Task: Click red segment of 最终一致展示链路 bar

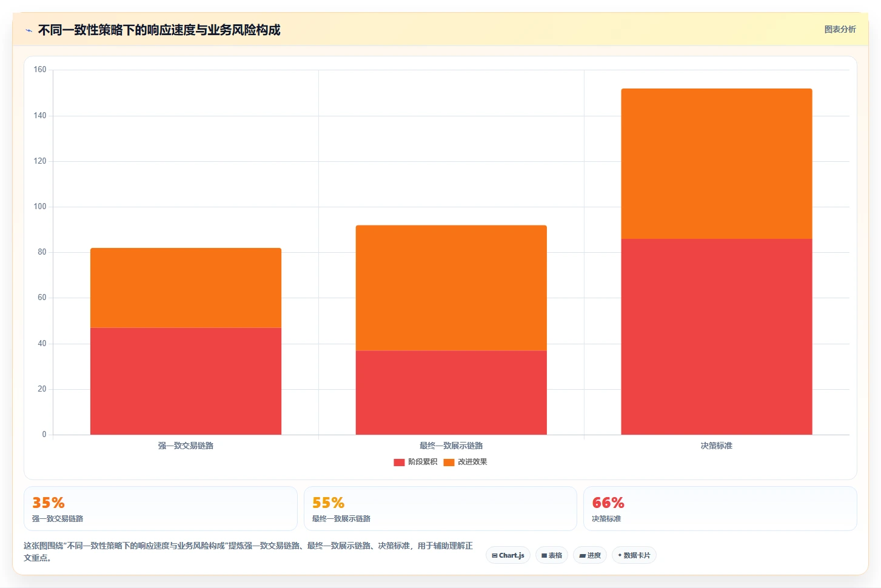Action: pyautogui.click(x=451, y=393)
